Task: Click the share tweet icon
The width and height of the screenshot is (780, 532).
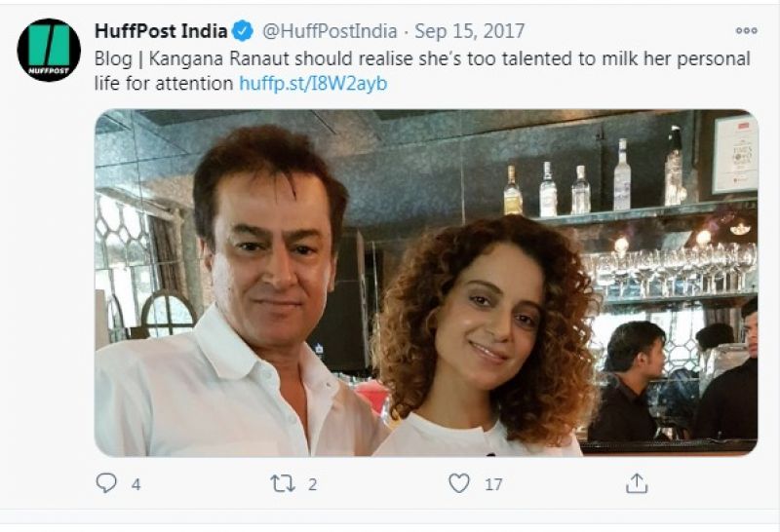Action: (636, 483)
